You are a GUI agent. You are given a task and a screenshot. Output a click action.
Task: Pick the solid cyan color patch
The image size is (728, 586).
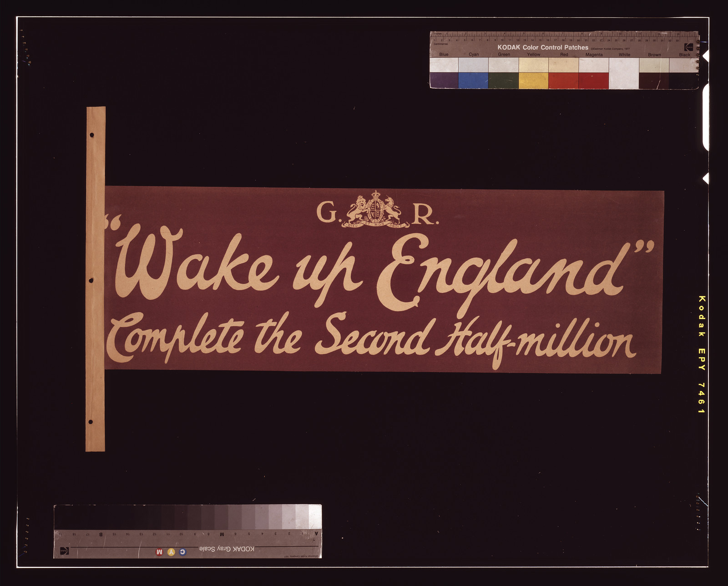473,80
